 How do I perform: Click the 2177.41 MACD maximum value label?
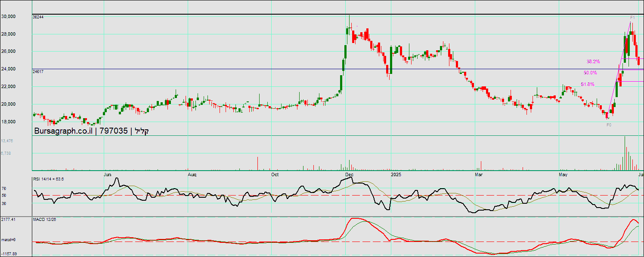(x=8, y=220)
